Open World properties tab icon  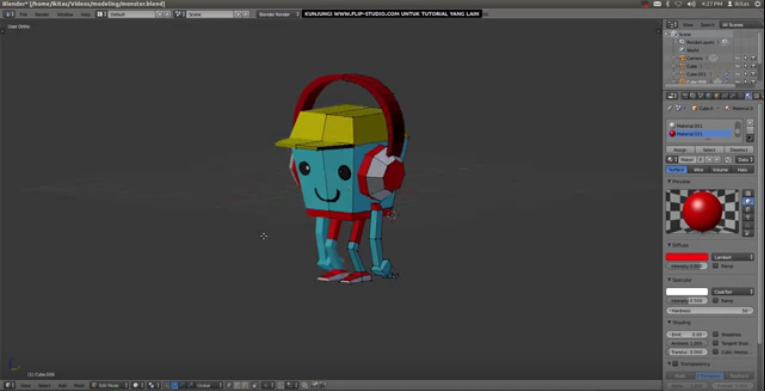click(x=708, y=96)
